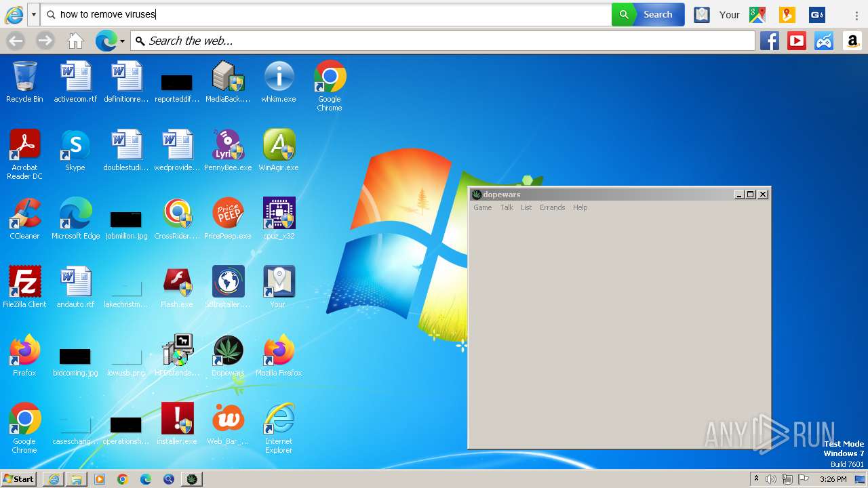Go to Home via the house icon
Image resolution: width=868 pixels, height=488 pixels.
click(x=75, y=41)
